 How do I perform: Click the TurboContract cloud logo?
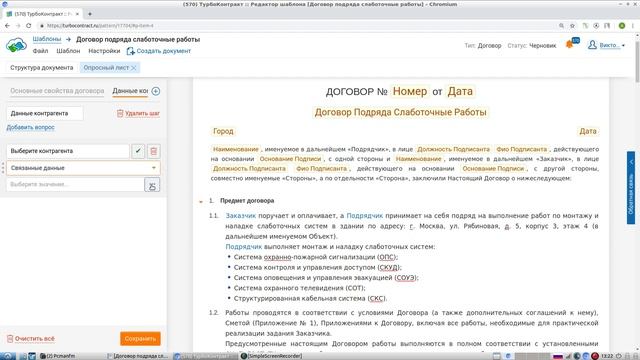(x=16, y=45)
